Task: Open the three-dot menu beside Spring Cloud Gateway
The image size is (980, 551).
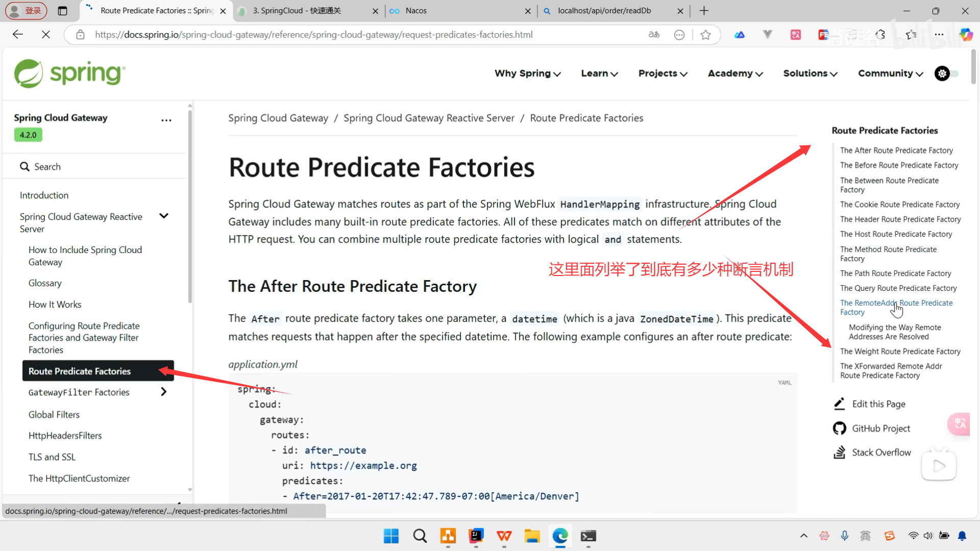Action: [166, 120]
